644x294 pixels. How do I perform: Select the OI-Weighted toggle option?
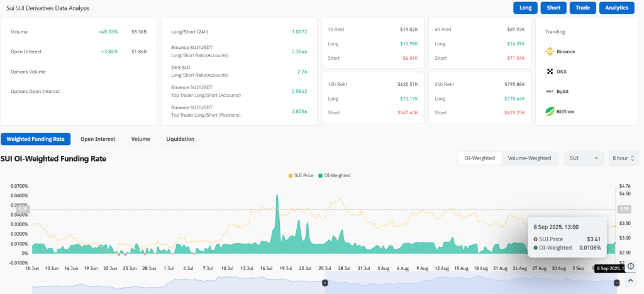coord(479,158)
